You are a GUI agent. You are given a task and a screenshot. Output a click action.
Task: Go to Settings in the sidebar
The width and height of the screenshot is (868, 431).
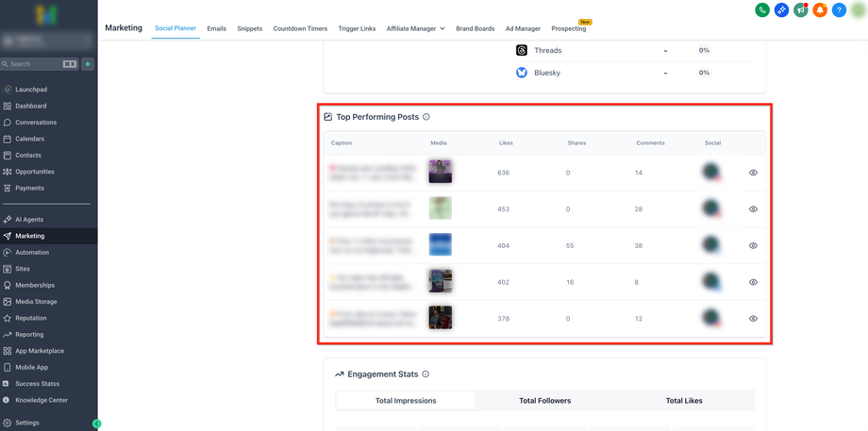coord(27,423)
